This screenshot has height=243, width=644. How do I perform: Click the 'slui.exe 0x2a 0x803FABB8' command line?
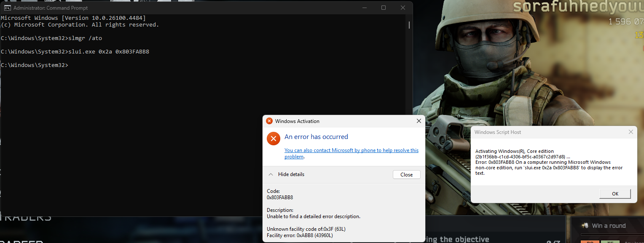[75, 52]
